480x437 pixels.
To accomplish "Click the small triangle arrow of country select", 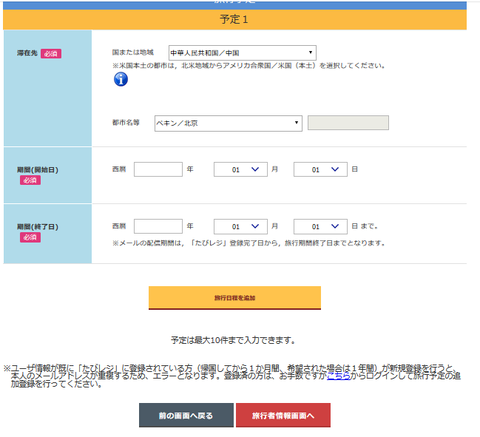I will 310,52.
